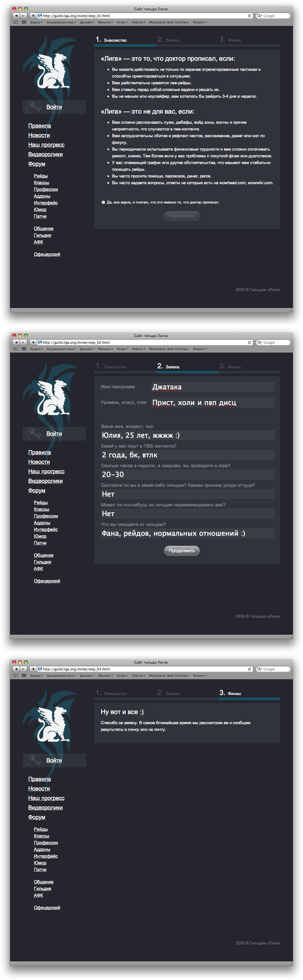303x980 pixels.
Task: Expand Игры bookmarks folder in step_02 window
Action: pyautogui.click(x=122, y=349)
